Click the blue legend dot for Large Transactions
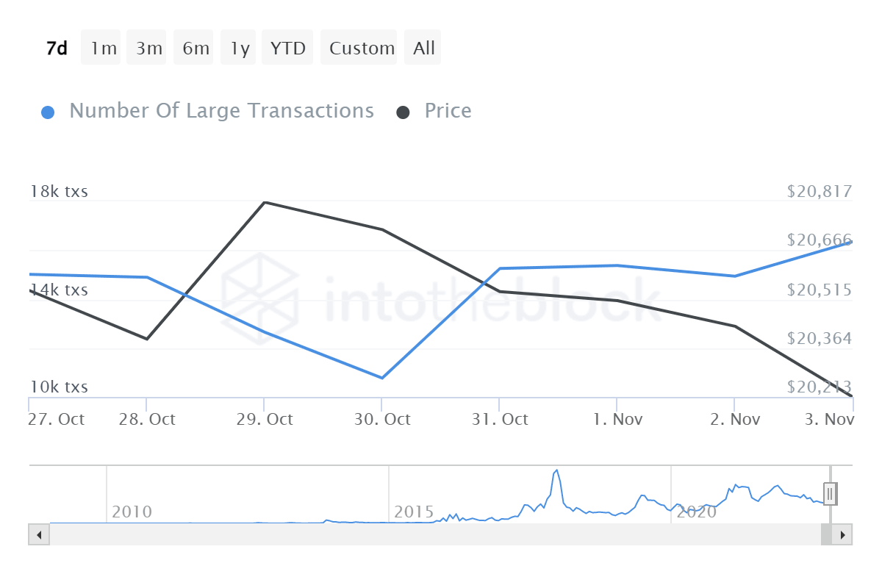 48,110
